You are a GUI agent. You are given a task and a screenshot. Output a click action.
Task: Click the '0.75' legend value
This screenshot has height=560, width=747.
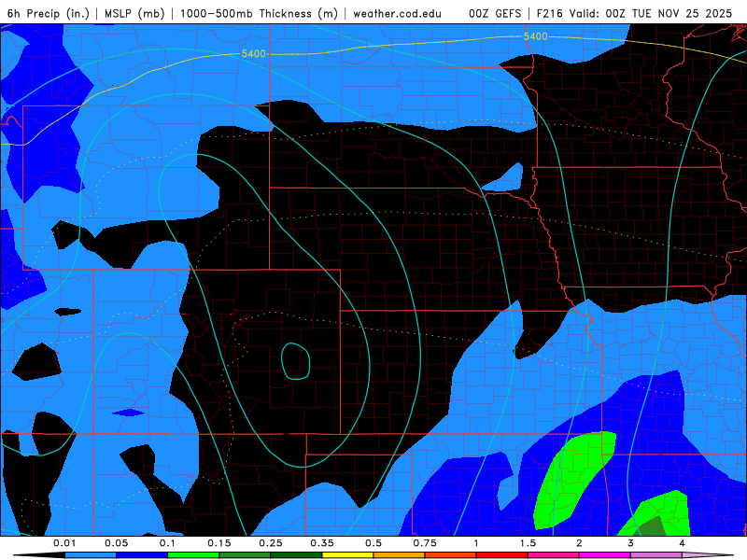pyautogui.click(x=425, y=543)
